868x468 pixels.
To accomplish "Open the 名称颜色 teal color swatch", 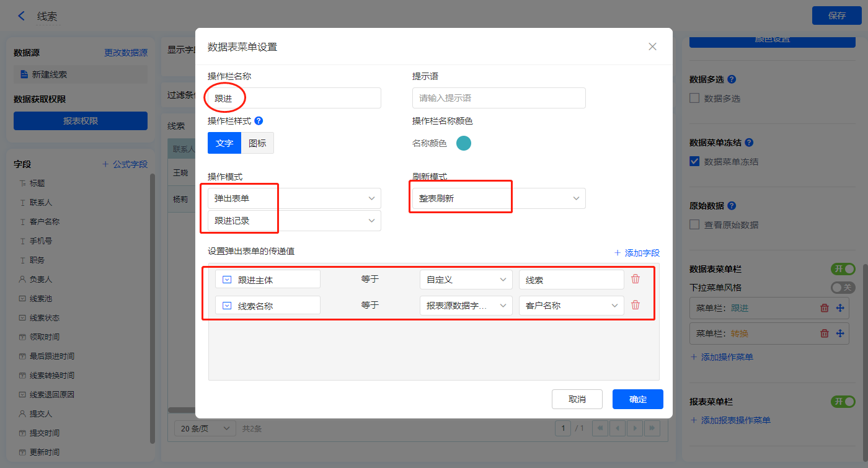I will 464,143.
